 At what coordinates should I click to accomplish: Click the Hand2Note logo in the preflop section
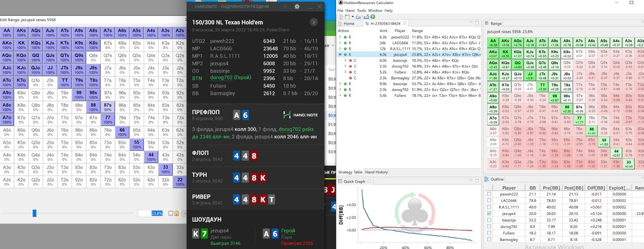pos(301,115)
